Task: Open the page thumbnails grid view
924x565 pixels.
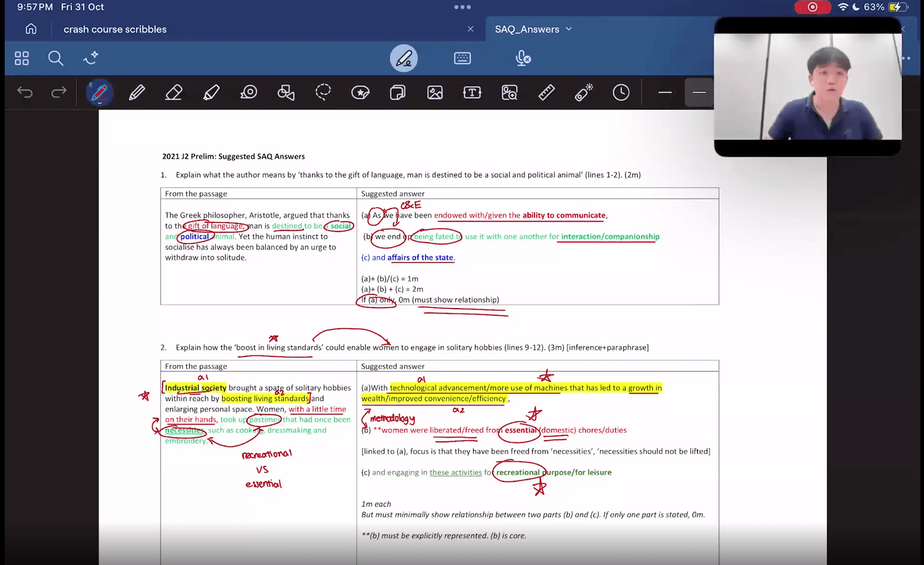Action: coord(22,58)
